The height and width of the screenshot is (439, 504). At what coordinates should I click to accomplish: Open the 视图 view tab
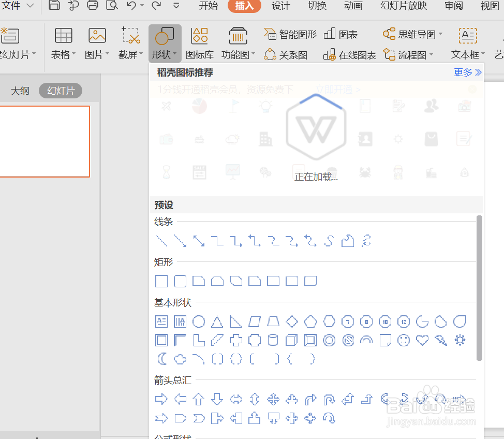point(490,6)
